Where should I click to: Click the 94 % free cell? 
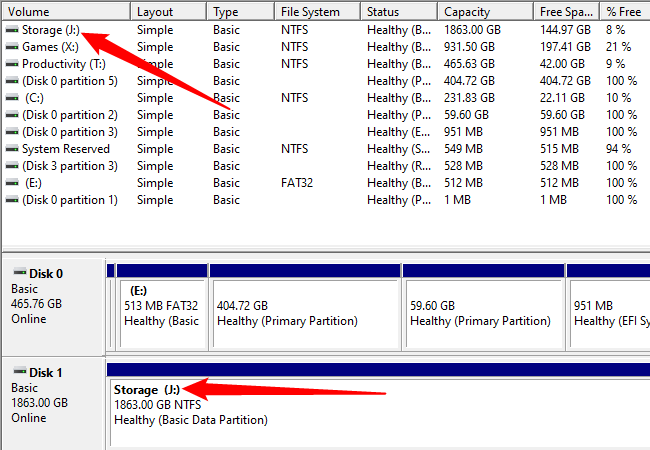coord(618,149)
